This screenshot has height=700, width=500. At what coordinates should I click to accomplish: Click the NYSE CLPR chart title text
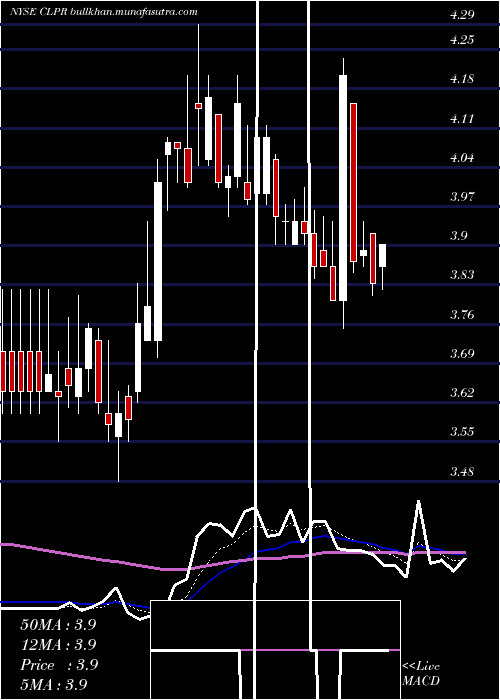[104, 12]
